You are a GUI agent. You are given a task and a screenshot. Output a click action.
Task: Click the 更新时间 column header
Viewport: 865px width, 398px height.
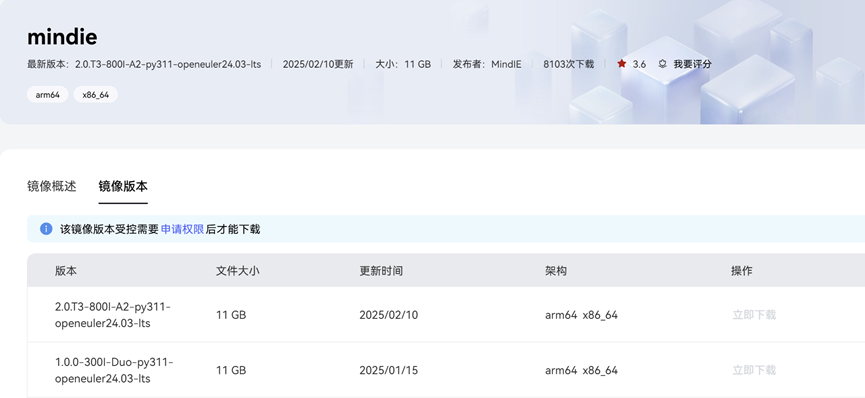coord(381,271)
